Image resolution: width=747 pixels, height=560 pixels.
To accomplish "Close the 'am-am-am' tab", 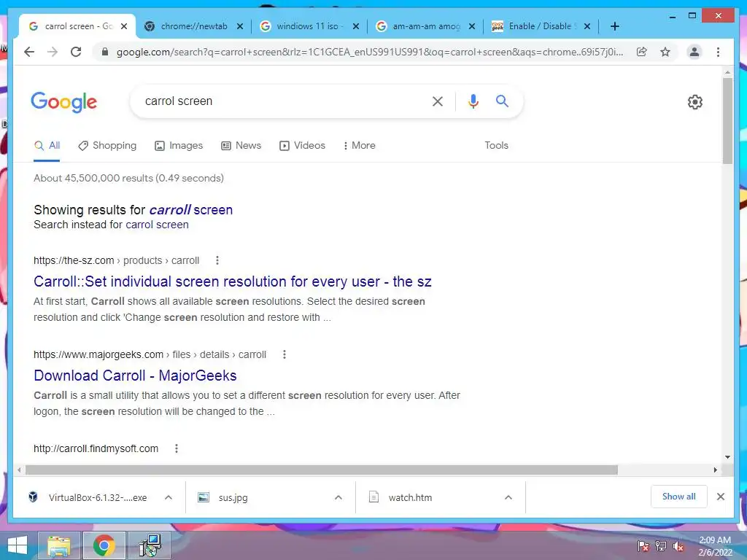I will coord(472,26).
